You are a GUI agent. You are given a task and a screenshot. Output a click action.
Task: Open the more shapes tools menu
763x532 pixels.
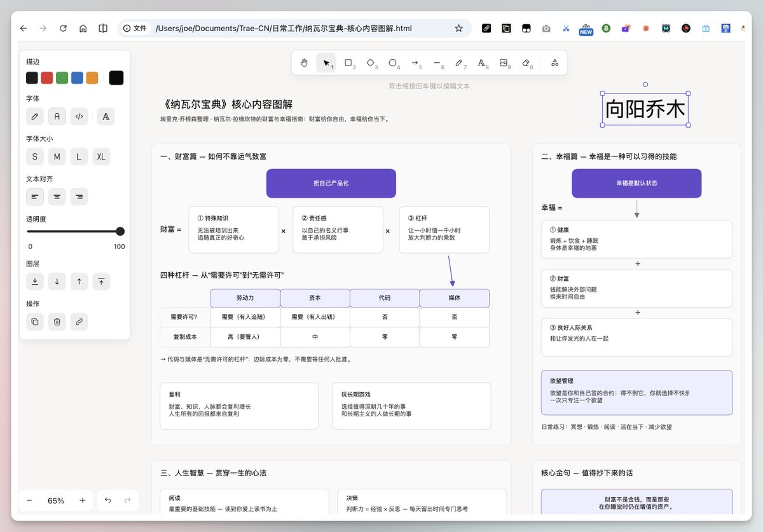tap(554, 63)
